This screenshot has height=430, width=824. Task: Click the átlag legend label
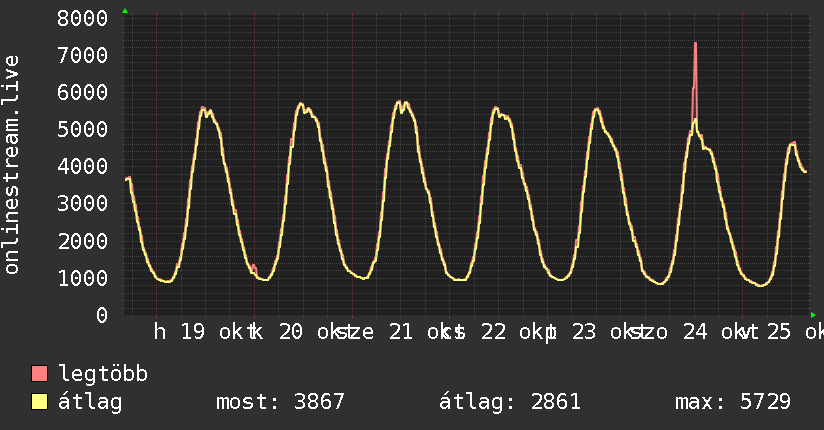[x=90, y=402]
